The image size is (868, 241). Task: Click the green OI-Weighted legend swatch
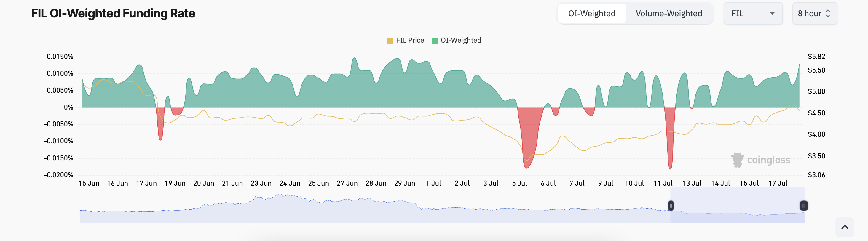[x=435, y=40]
